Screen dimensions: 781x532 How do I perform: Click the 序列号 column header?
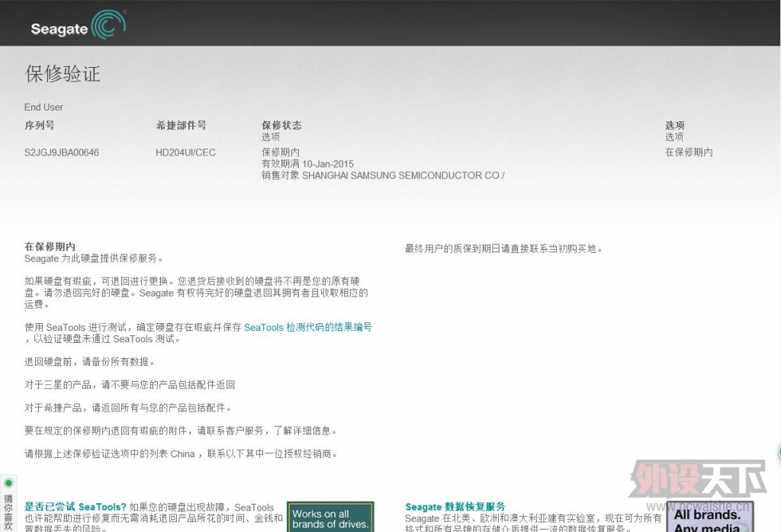point(40,125)
